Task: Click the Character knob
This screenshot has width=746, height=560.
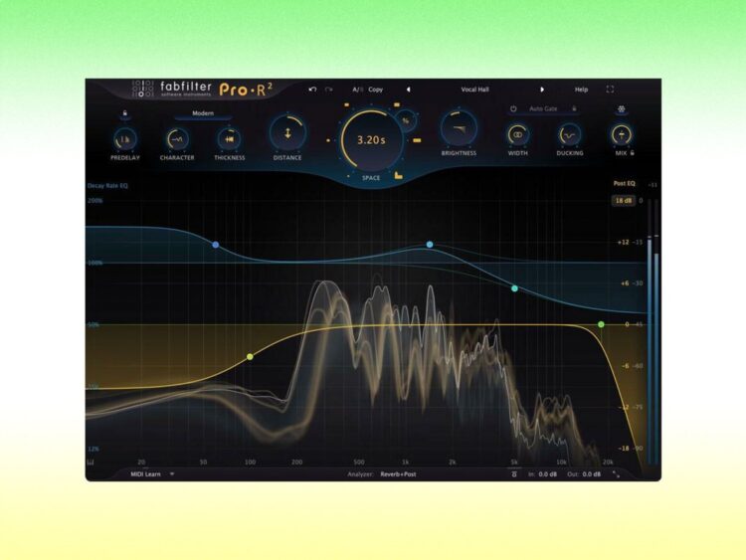Action: click(x=177, y=139)
